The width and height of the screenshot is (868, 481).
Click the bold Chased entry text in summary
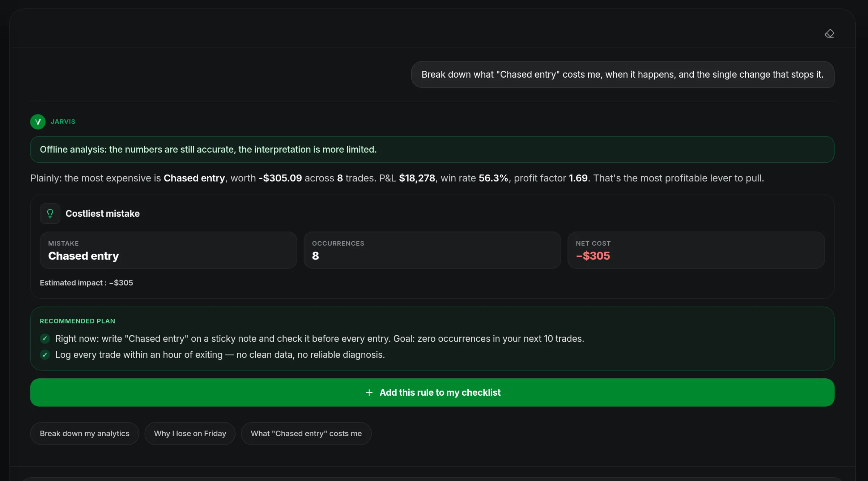pos(194,178)
